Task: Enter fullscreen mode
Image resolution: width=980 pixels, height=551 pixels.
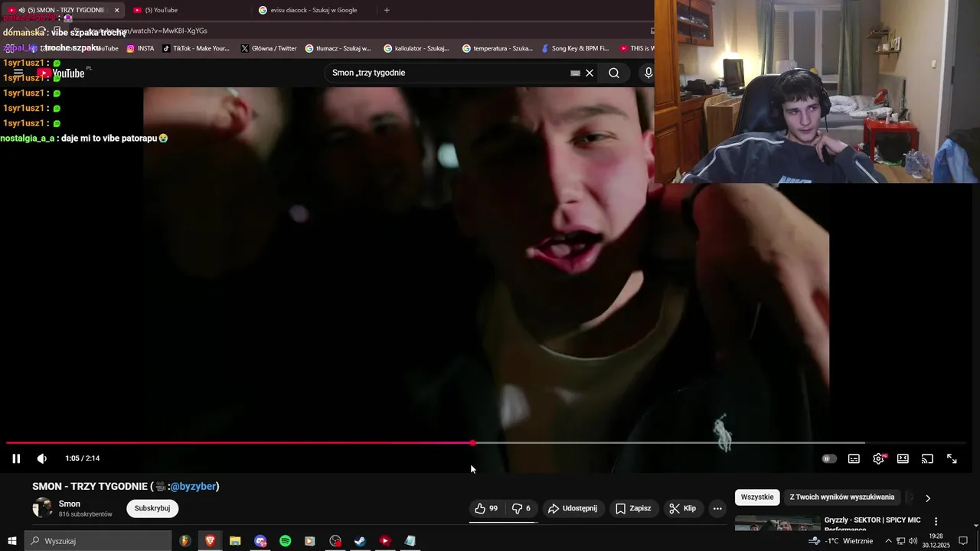Action: [x=952, y=458]
